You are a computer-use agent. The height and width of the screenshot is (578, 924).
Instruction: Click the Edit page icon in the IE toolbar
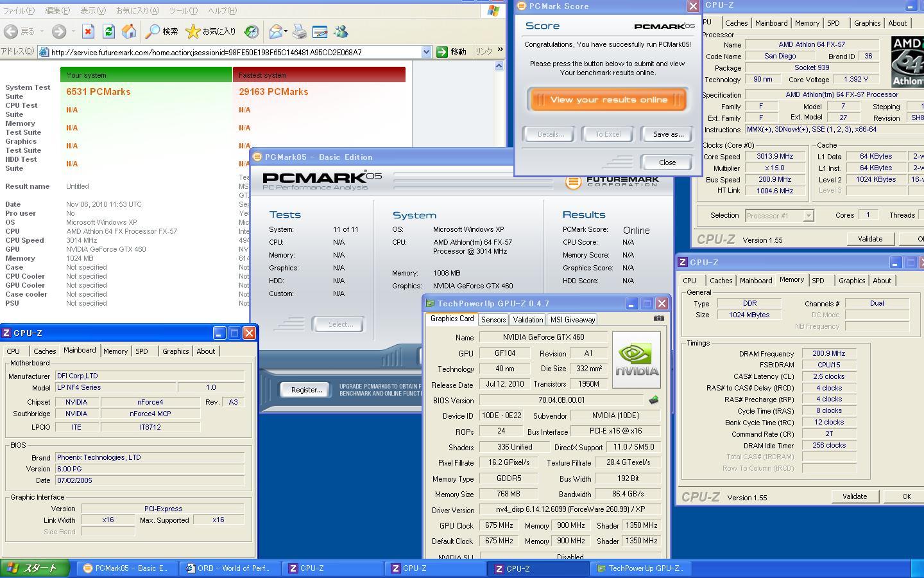[320, 31]
